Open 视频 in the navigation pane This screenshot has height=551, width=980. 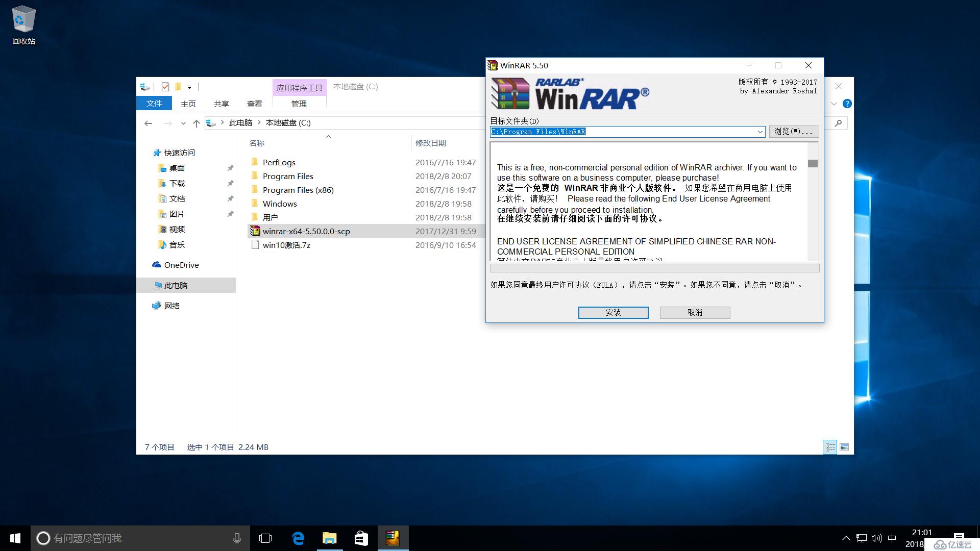coord(177,229)
